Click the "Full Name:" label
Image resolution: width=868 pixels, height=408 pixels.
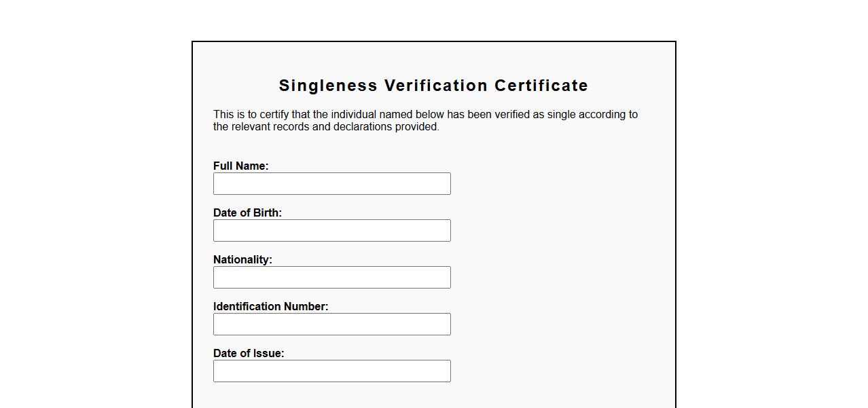pyautogui.click(x=240, y=166)
